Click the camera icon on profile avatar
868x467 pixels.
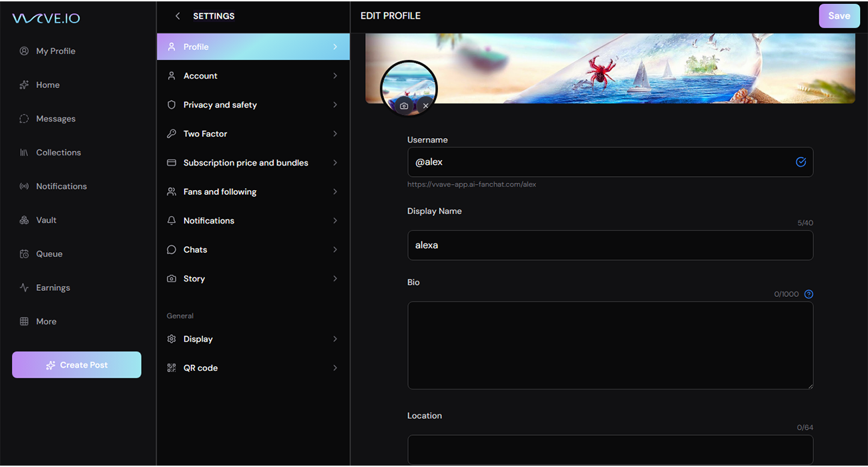404,106
